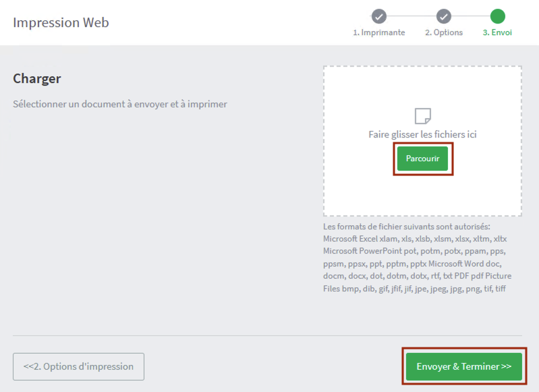Go back with '<<2. Options d'impression' button
This screenshot has height=392, width=539.
click(x=78, y=366)
